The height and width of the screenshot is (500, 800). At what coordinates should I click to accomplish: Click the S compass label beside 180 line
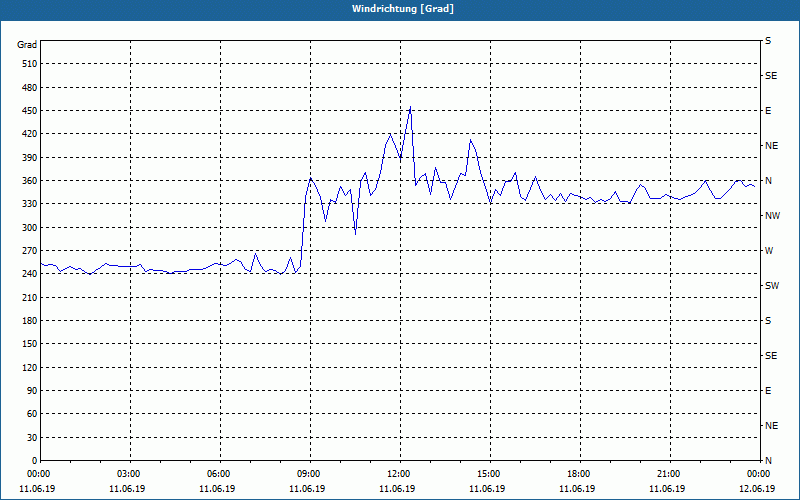point(768,321)
